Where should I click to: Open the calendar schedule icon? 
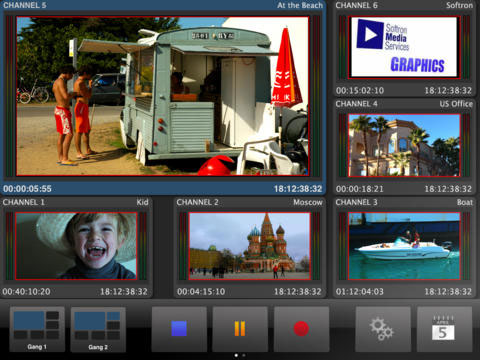pos(444,329)
